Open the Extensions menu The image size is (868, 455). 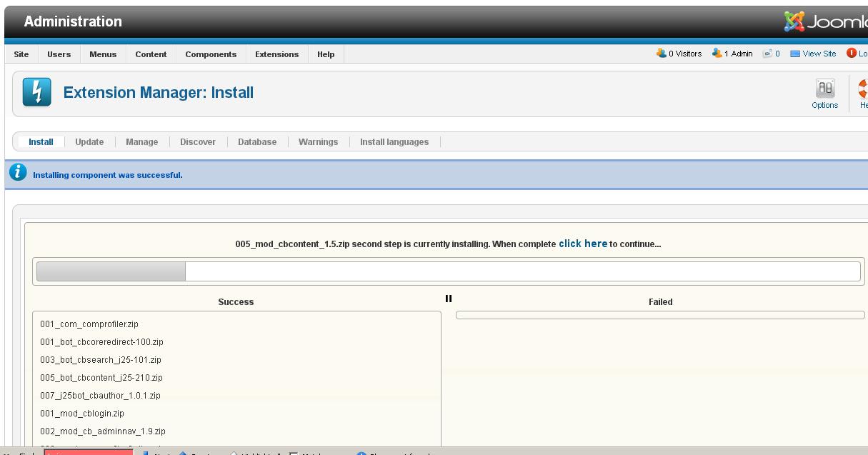point(277,54)
